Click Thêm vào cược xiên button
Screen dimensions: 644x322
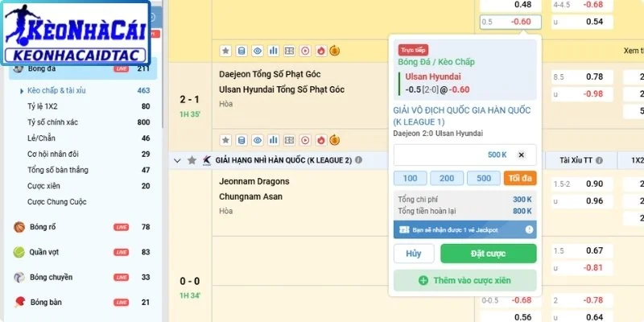click(x=465, y=280)
